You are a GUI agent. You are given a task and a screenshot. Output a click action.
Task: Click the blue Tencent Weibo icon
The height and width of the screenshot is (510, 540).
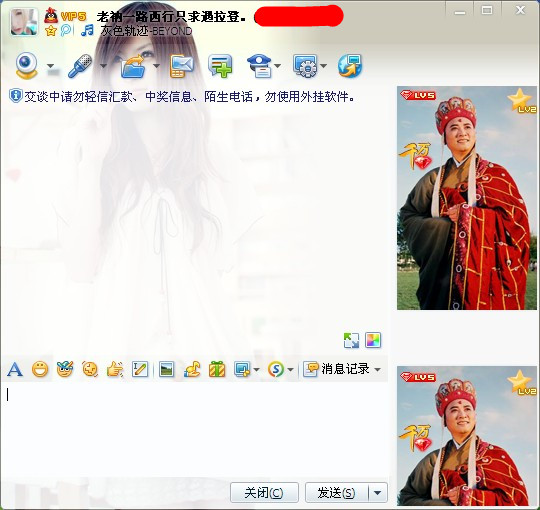click(x=65, y=30)
